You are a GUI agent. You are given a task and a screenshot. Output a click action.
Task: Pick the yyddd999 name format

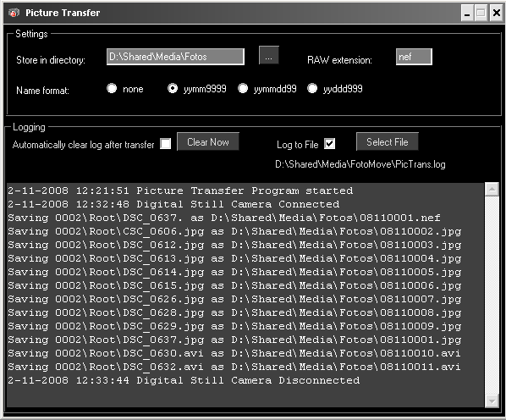(312, 88)
